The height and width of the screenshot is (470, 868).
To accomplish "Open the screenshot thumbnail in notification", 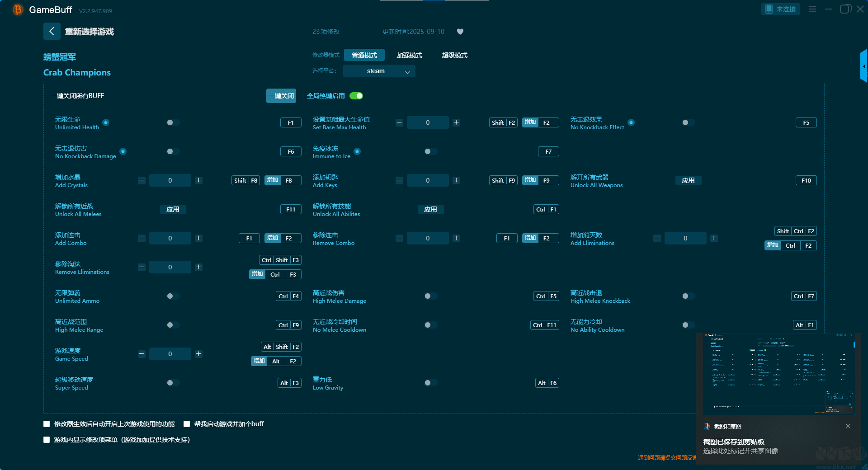I will click(778, 374).
